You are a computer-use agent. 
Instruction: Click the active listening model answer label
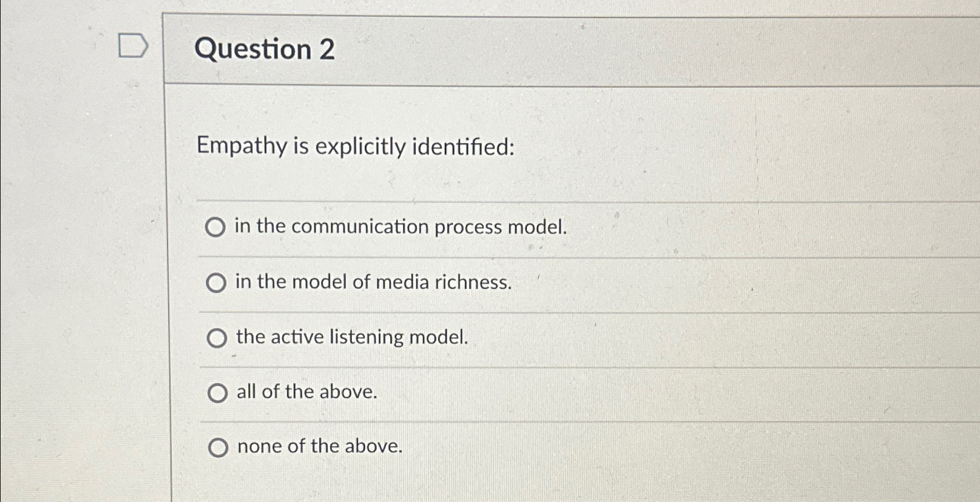click(352, 337)
